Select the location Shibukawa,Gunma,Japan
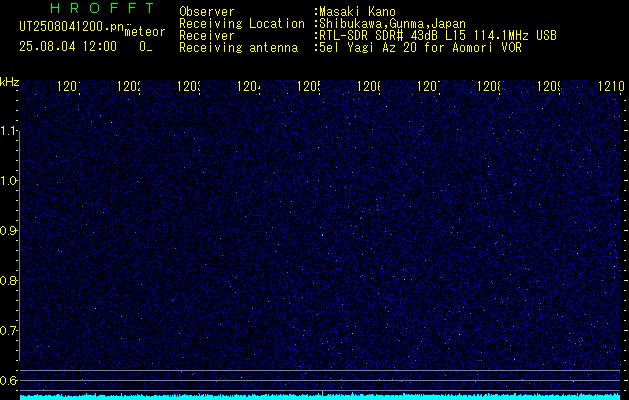 click(x=392, y=23)
